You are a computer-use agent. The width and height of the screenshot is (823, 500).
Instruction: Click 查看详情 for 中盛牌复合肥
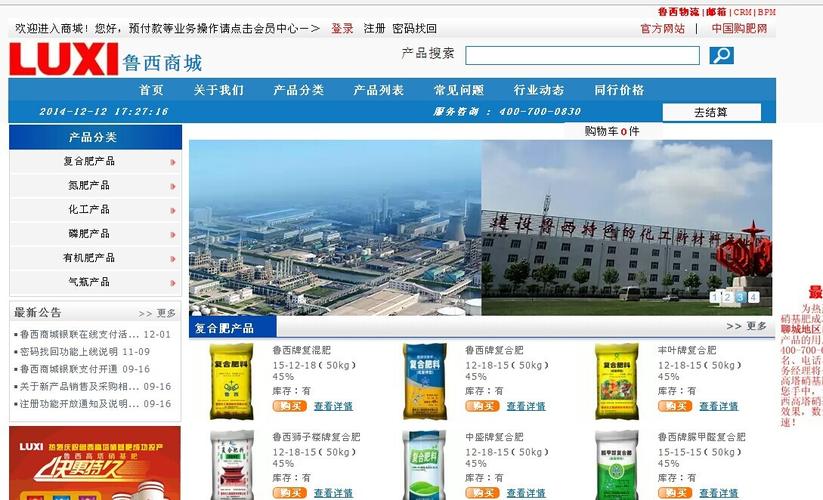pyautogui.click(x=526, y=493)
